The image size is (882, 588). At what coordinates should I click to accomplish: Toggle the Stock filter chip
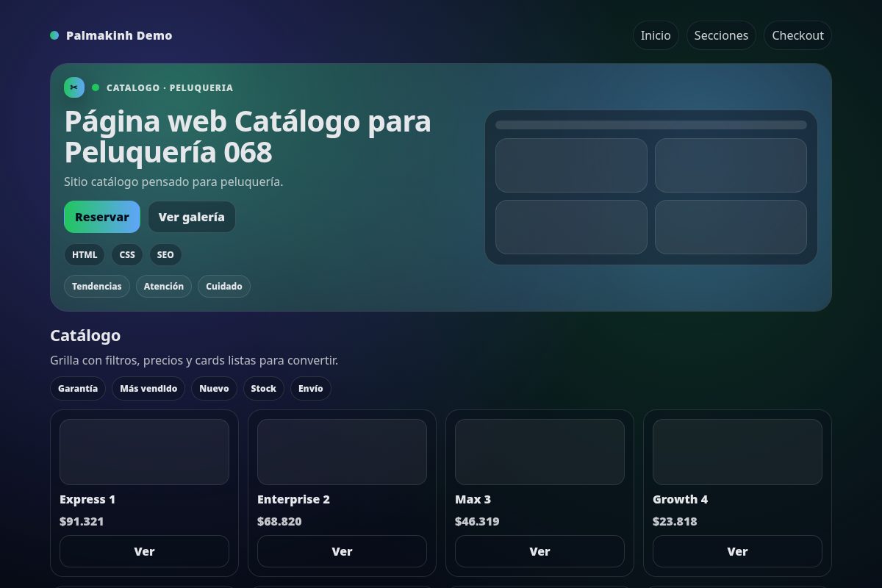pyautogui.click(x=263, y=388)
